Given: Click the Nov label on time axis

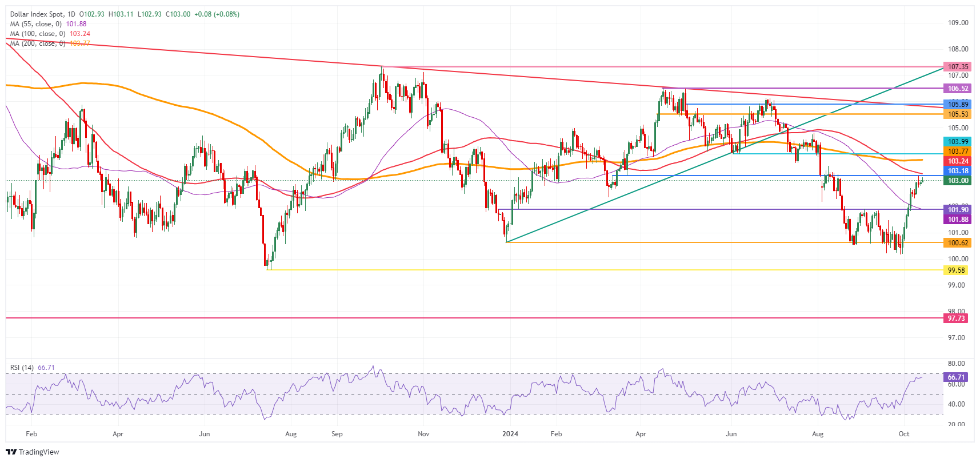Looking at the screenshot, I should [x=423, y=434].
